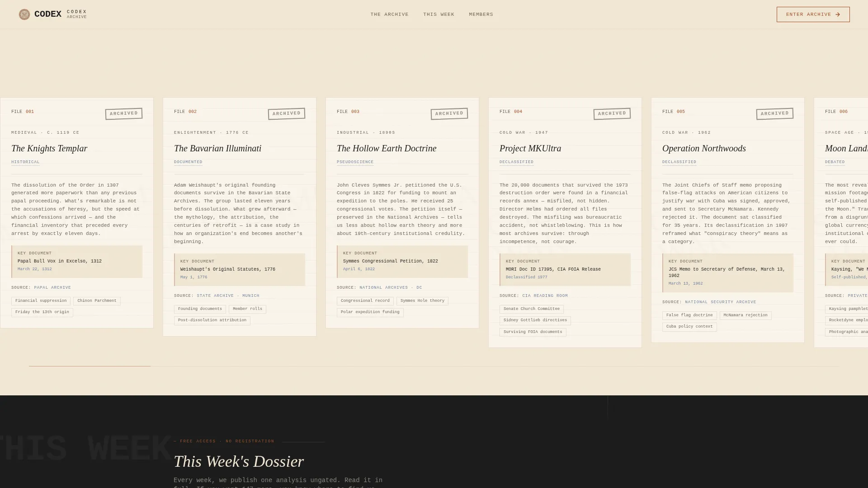Click FILE 001 label
The image size is (868, 488).
pyautogui.click(x=23, y=112)
